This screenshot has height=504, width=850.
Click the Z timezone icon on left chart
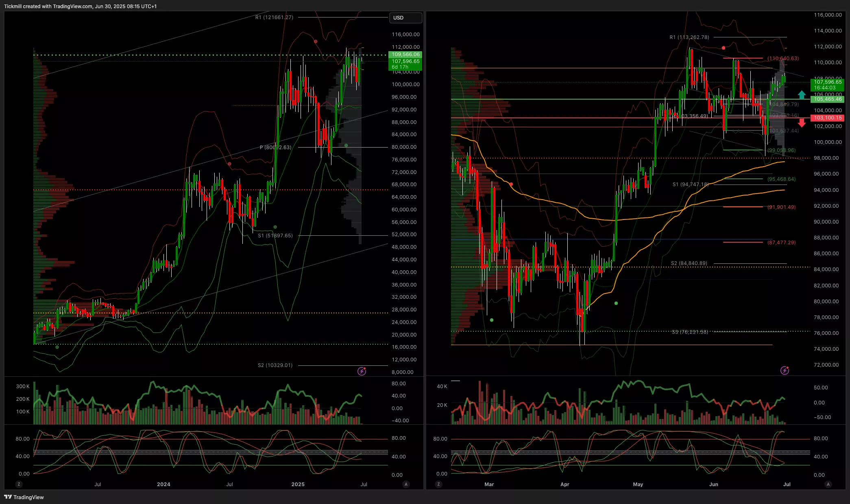coord(19,484)
